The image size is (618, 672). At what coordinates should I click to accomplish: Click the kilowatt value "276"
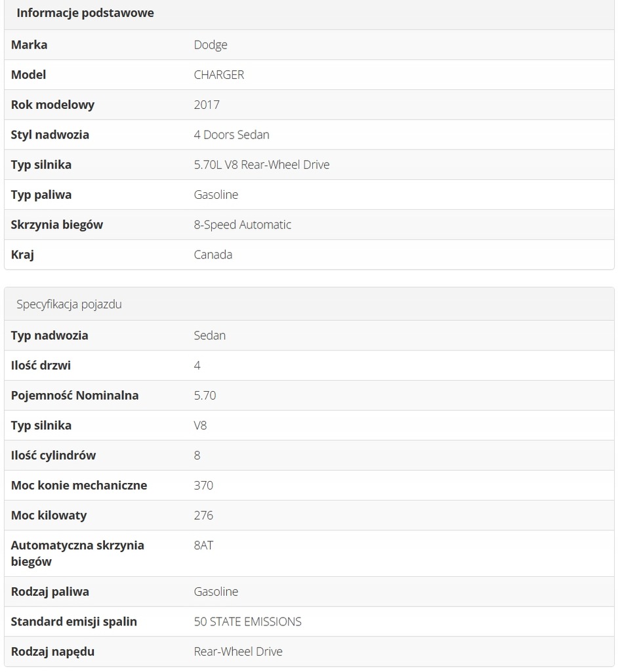point(203,516)
